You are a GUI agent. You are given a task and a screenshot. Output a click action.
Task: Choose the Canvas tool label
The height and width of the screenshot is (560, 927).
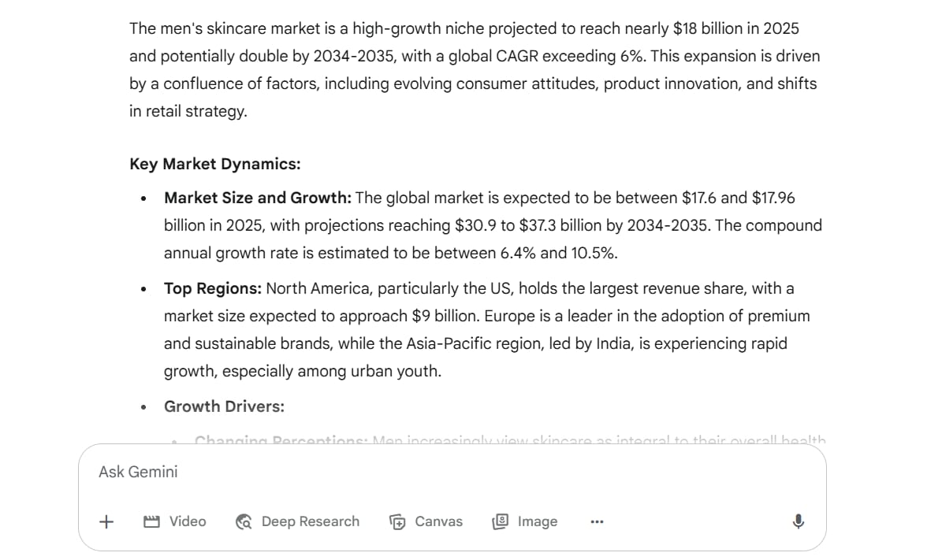[x=438, y=521]
